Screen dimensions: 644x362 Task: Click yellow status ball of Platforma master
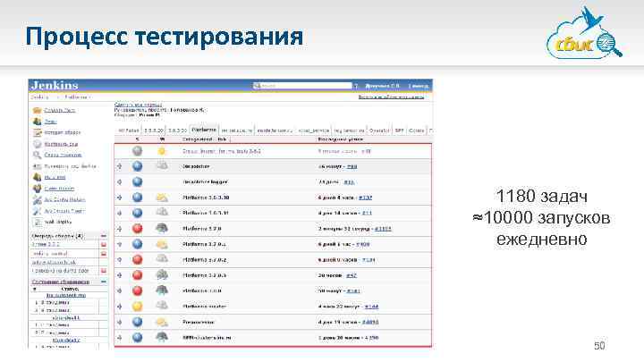(137, 307)
